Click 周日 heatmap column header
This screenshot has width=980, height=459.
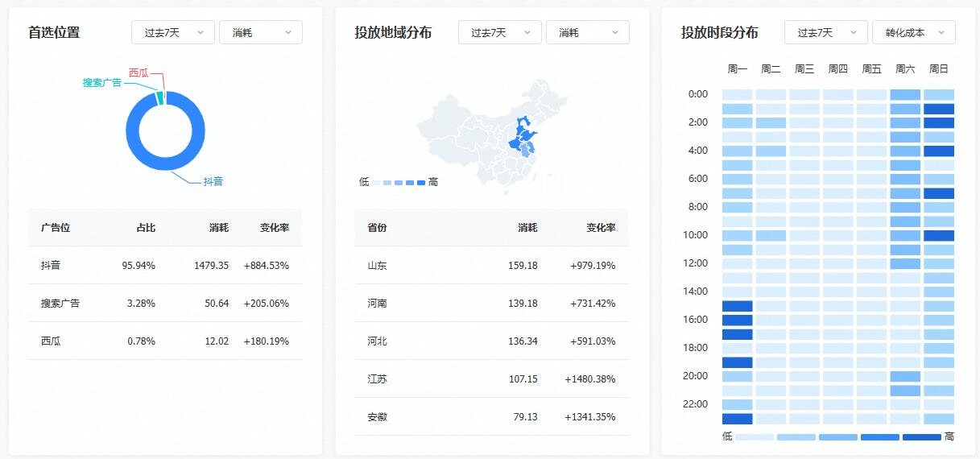[x=939, y=69]
